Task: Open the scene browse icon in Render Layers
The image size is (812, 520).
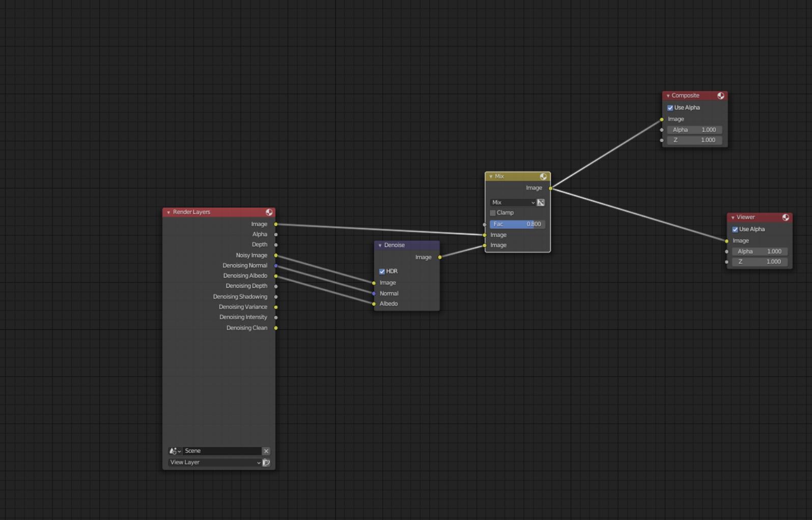Action: (175, 451)
